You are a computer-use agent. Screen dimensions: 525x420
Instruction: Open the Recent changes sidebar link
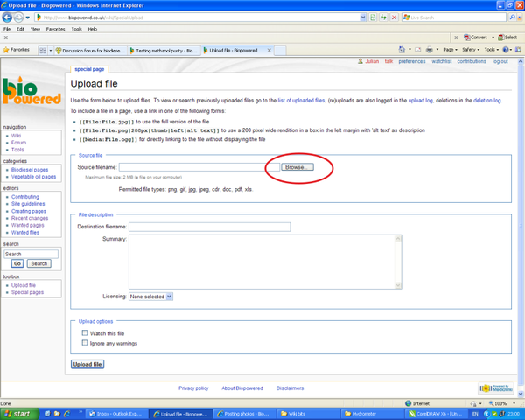(29, 218)
